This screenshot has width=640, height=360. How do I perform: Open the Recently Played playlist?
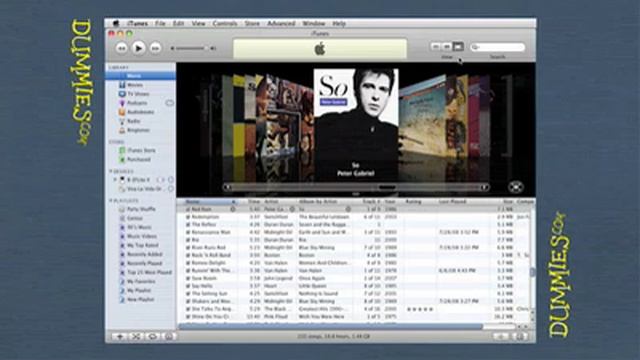coord(144,263)
